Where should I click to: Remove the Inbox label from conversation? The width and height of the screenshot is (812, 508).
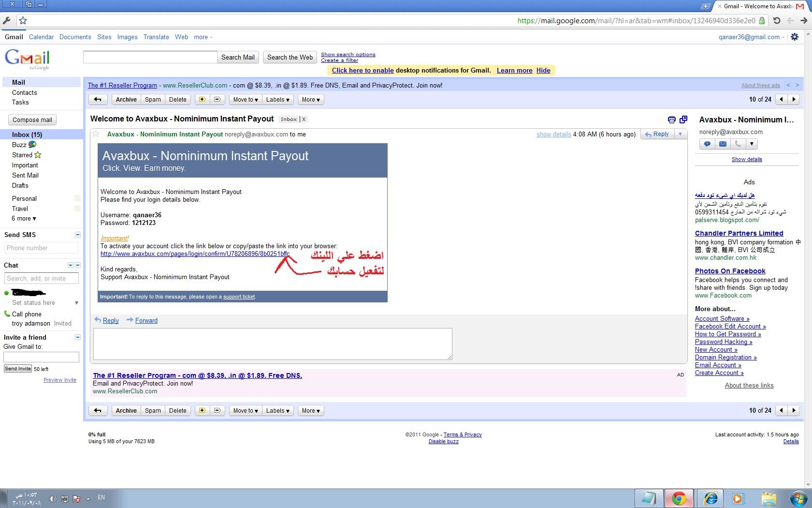point(304,119)
